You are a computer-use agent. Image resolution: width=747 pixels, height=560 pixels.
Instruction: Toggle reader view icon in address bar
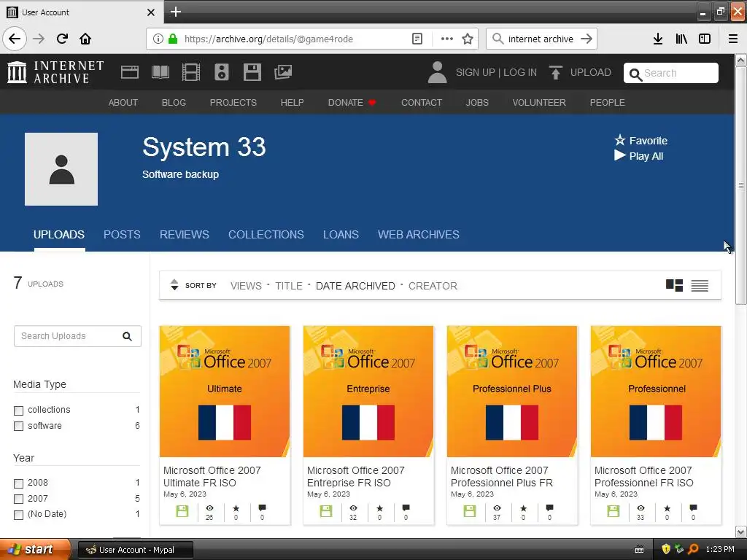[x=417, y=39]
